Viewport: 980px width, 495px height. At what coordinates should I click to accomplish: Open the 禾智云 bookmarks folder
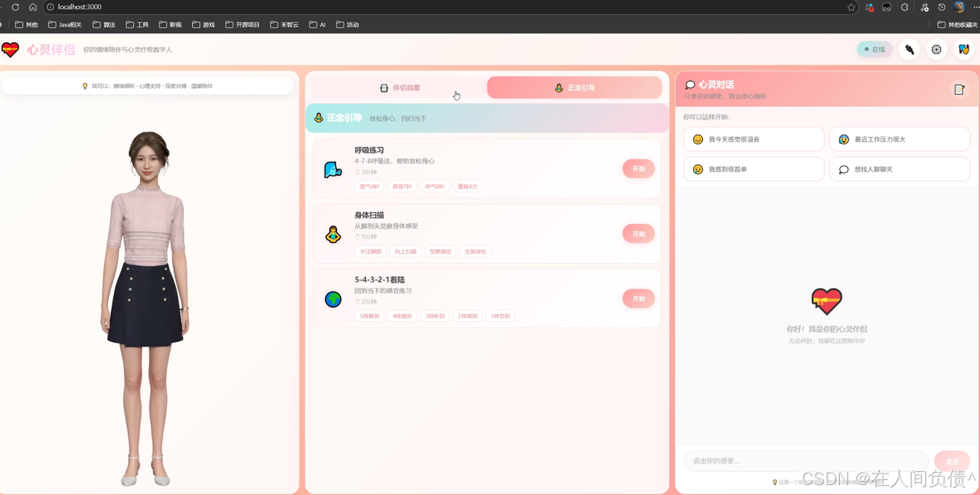coord(284,24)
